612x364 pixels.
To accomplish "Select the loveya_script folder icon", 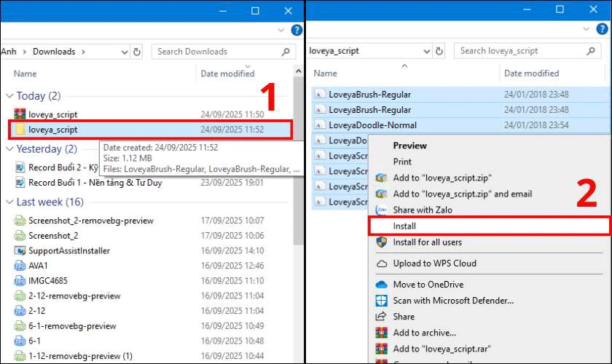I will (x=20, y=129).
